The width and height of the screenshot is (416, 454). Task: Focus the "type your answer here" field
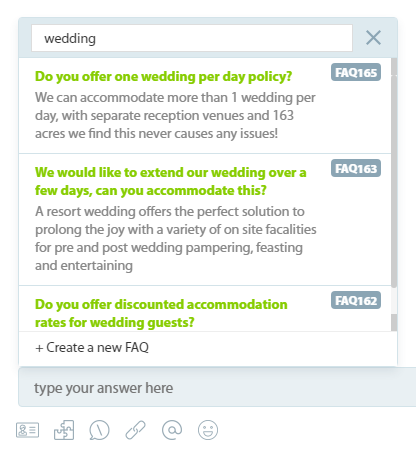217,387
